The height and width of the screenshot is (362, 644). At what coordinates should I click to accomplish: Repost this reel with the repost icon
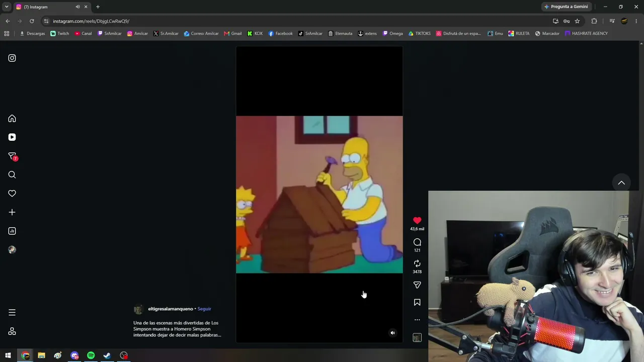pyautogui.click(x=417, y=263)
